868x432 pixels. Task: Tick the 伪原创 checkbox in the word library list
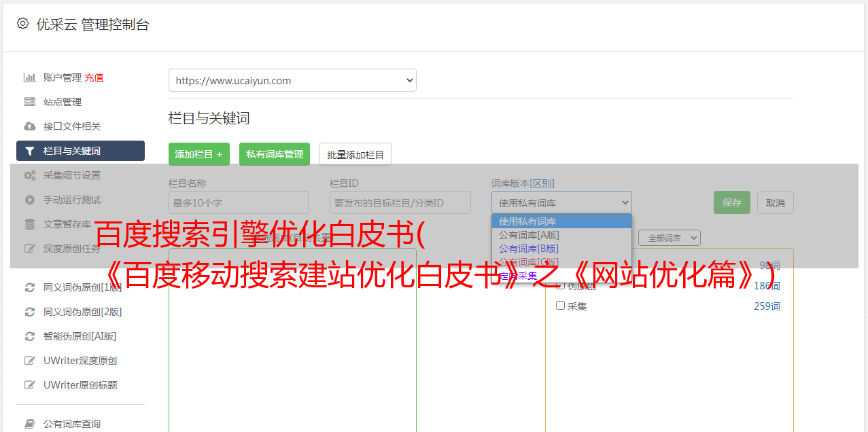561,286
